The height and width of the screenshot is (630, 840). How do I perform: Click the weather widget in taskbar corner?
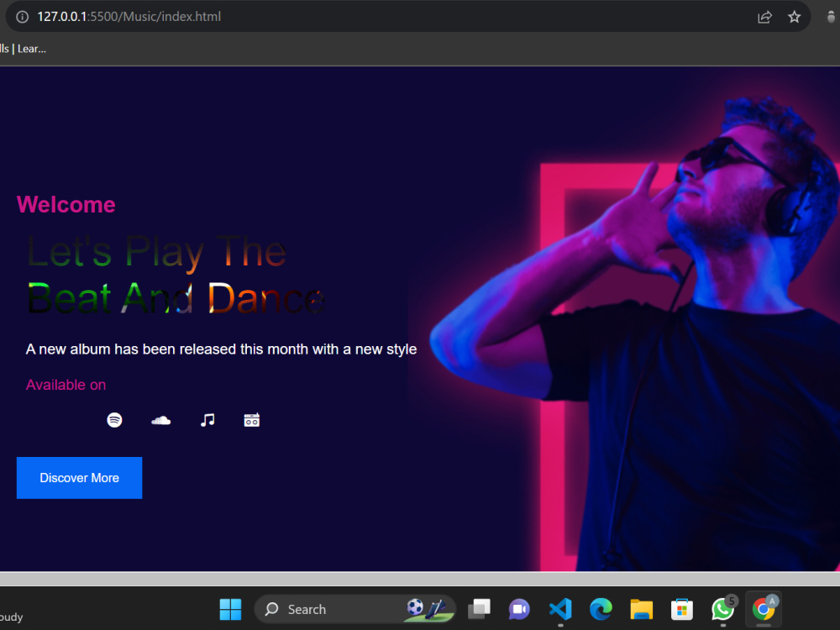[12, 617]
